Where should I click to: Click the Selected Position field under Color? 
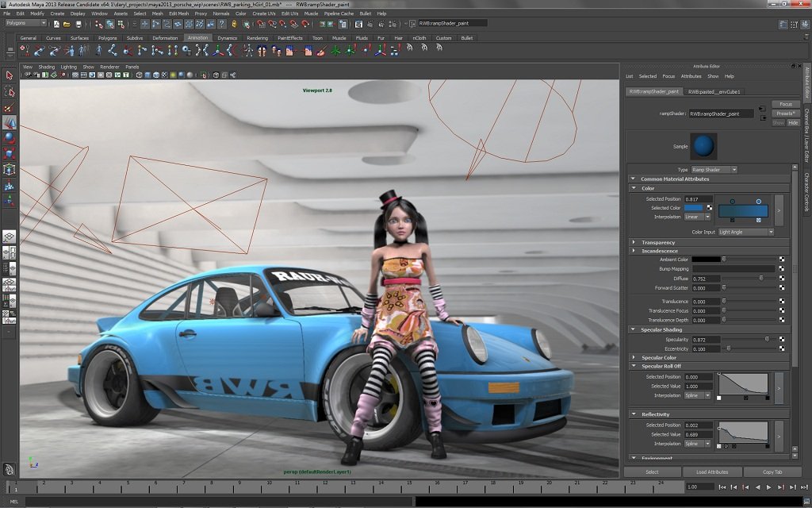click(x=699, y=198)
